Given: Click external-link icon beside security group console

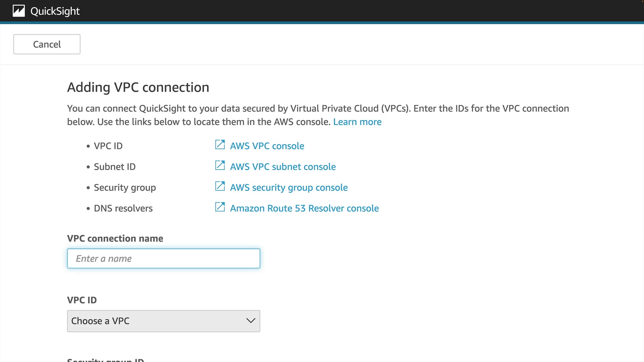Looking at the screenshot, I should coord(220,186).
